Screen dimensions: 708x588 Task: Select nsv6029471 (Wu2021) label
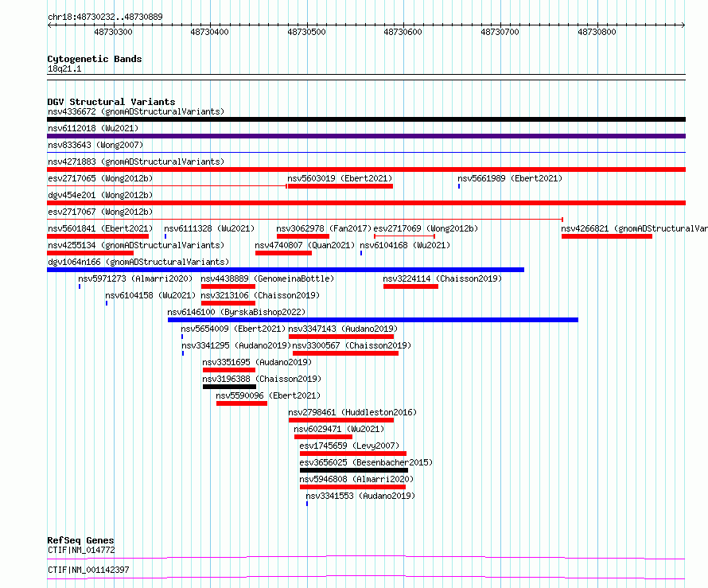click(x=339, y=429)
